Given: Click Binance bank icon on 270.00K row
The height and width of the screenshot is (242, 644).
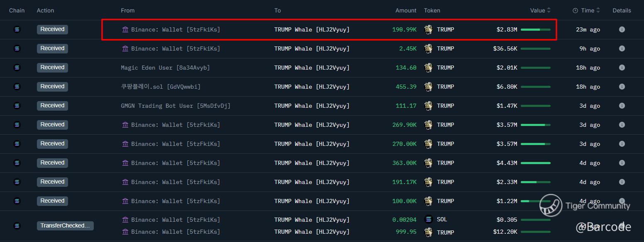Looking at the screenshot, I should tap(125, 144).
